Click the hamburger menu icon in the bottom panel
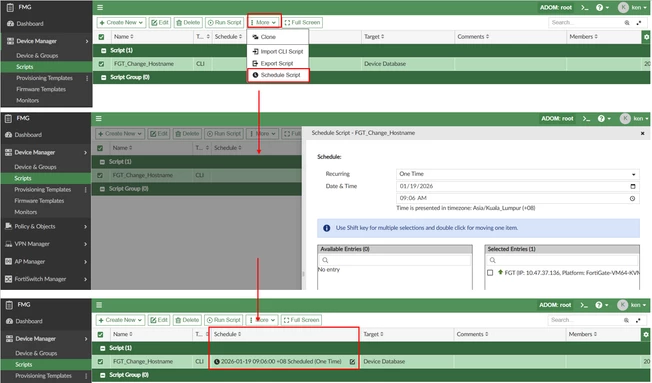Image resolution: width=652 pixels, height=383 pixels. [99, 305]
